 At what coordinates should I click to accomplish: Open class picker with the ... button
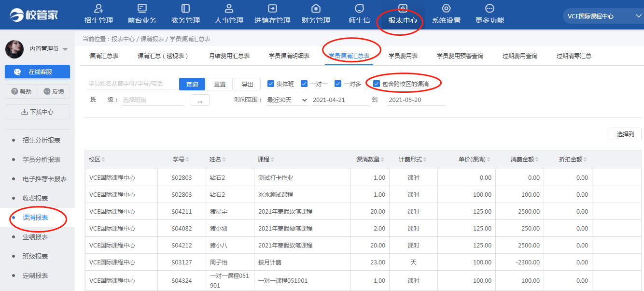point(200,100)
